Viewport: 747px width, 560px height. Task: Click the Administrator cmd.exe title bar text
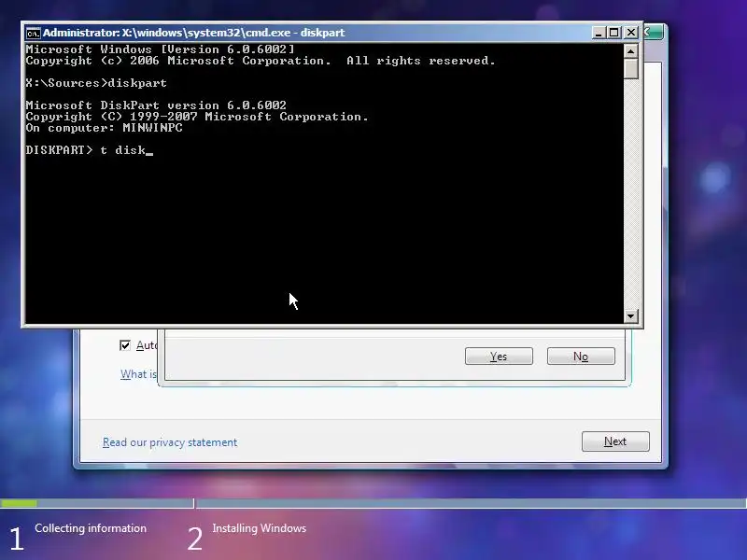tap(193, 33)
